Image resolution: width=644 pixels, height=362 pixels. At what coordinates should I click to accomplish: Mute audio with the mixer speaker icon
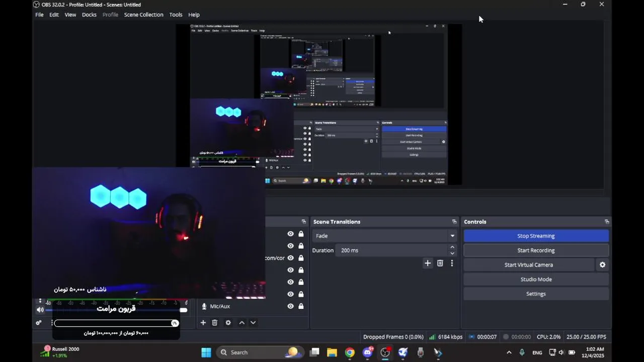tap(40, 310)
